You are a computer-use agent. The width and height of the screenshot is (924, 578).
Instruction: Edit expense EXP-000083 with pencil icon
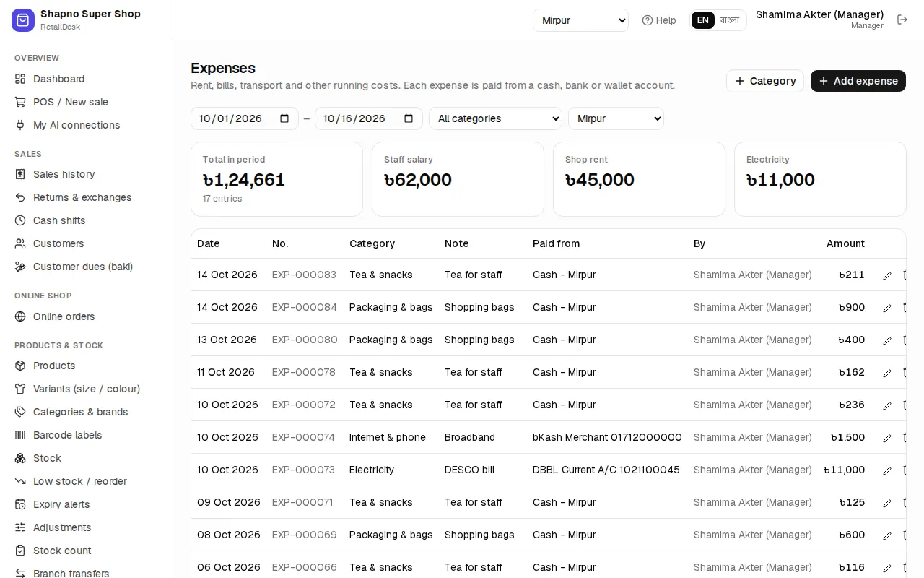[x=887, y=275]
